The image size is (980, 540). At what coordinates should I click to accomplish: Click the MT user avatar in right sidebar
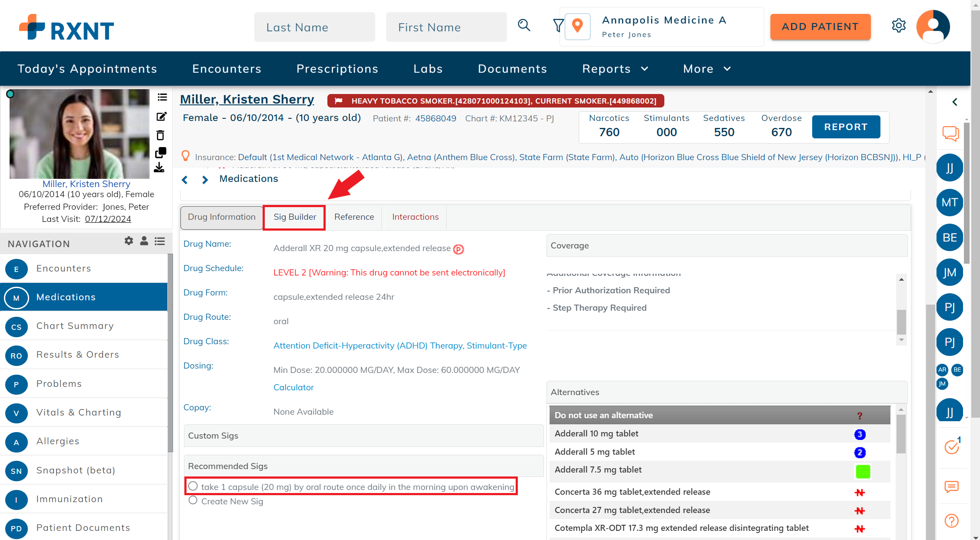[x=950, y=202]
